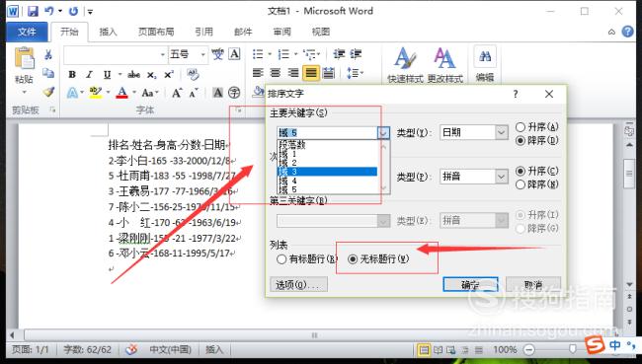Image resolution: width=642 pixels, height=364 pixels.
Task: Open Word help question mark icon
Action: [x=627, y=32]
